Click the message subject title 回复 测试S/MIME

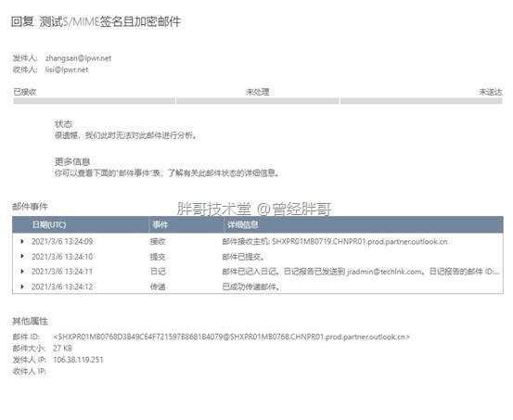coord(96,21)
